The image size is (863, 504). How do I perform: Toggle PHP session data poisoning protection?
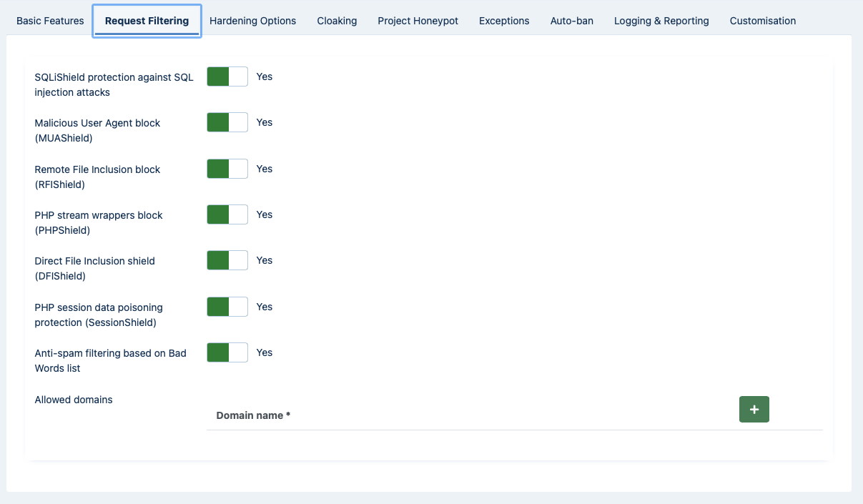tap(227, 307)
